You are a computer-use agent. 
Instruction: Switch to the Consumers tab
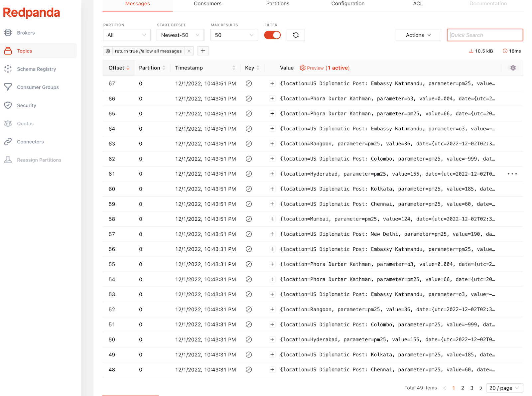tap(207, 4)
